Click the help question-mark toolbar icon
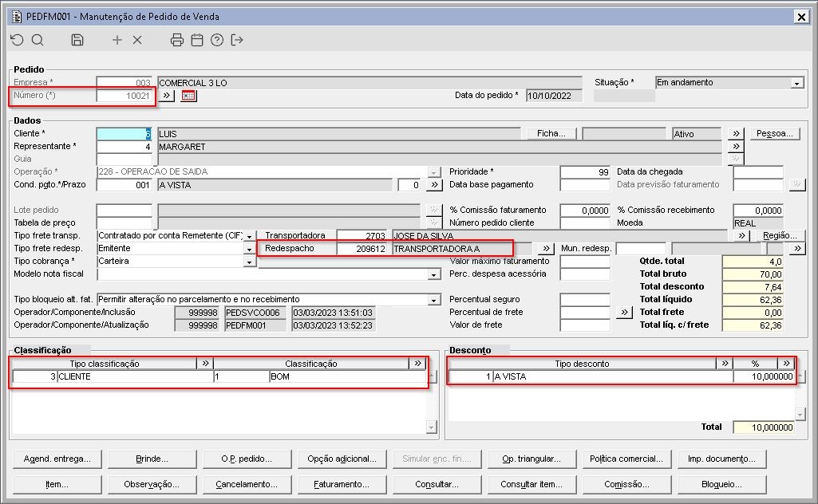 pos(217,40)
